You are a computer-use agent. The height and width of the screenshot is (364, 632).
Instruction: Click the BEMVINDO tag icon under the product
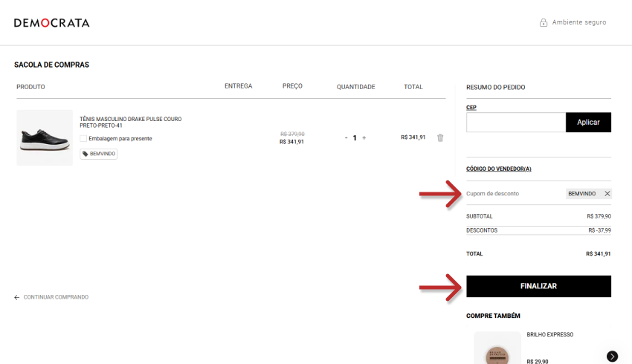tap(85, 154)
